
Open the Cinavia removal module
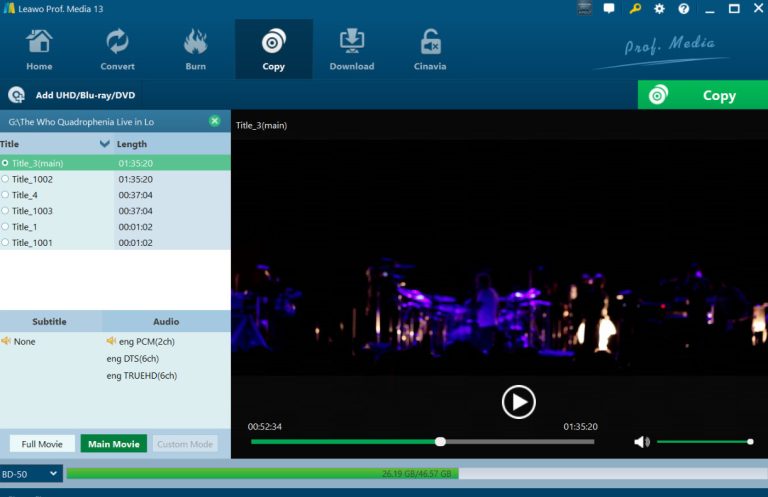click(430, 50)
